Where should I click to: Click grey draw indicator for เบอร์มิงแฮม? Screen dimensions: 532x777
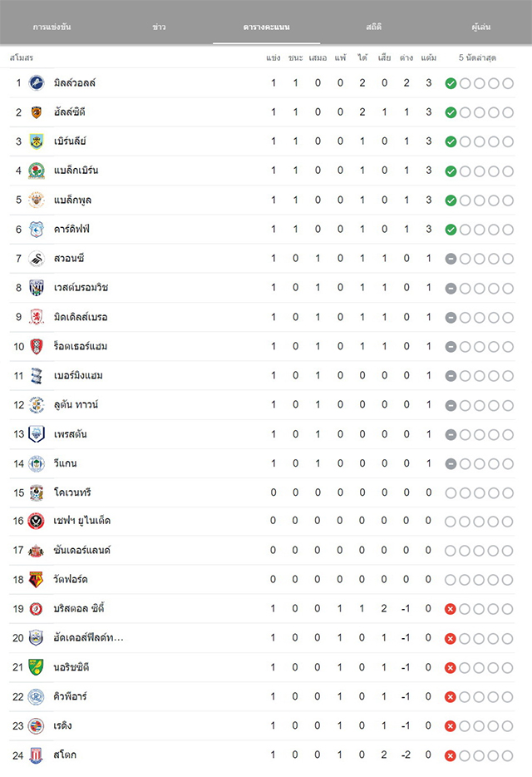[451, 376]
